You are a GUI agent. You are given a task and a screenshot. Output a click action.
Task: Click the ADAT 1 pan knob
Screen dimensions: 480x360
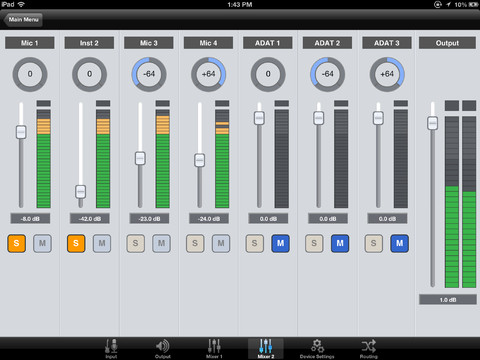point(268,74)
